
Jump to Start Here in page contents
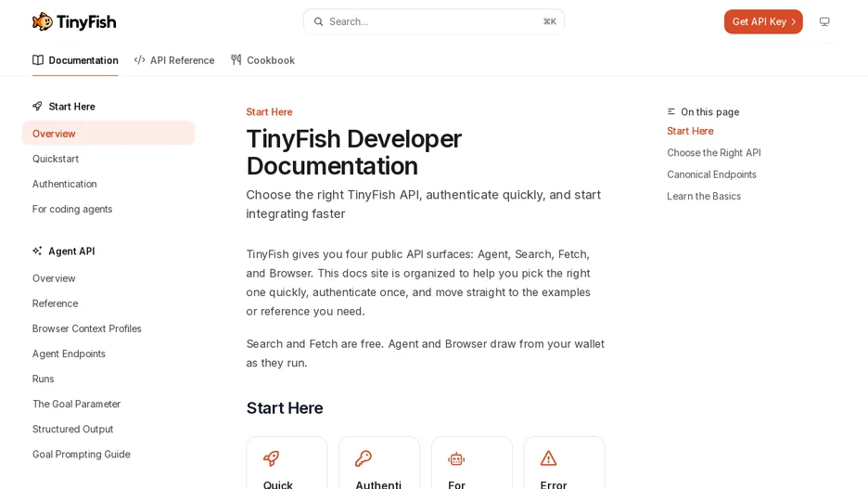click(x=690, y=131)
